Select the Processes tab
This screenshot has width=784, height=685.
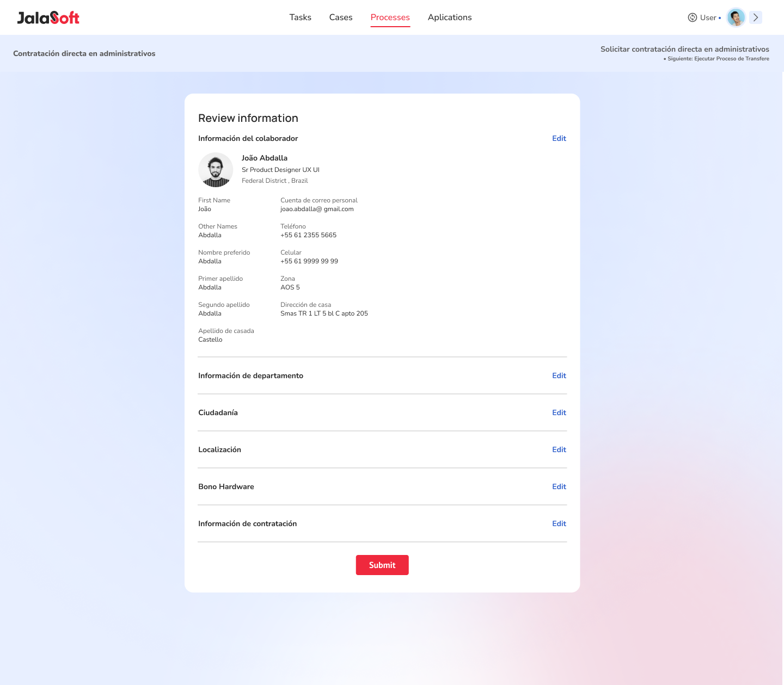[x=390, y=17]
